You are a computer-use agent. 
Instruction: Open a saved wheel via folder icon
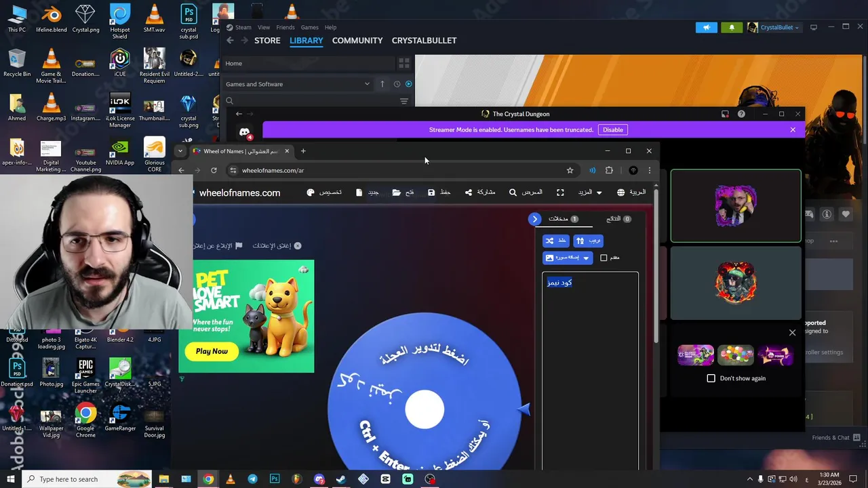(403, 192)
